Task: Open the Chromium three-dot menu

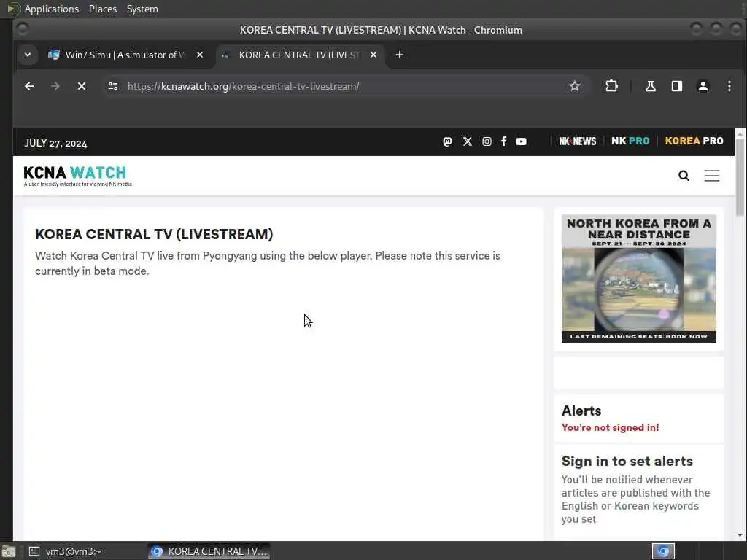Action: 729,86
